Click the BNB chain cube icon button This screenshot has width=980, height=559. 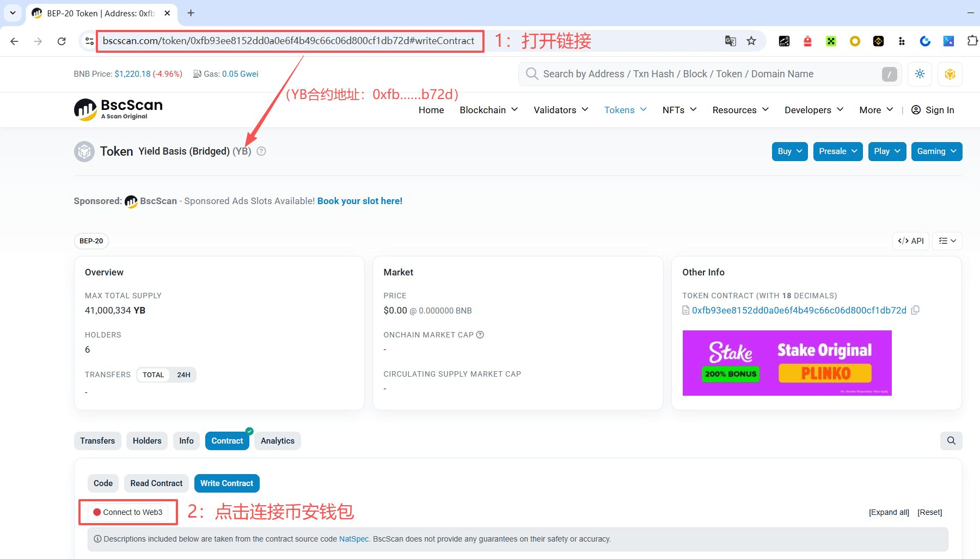tap(950, 74)
